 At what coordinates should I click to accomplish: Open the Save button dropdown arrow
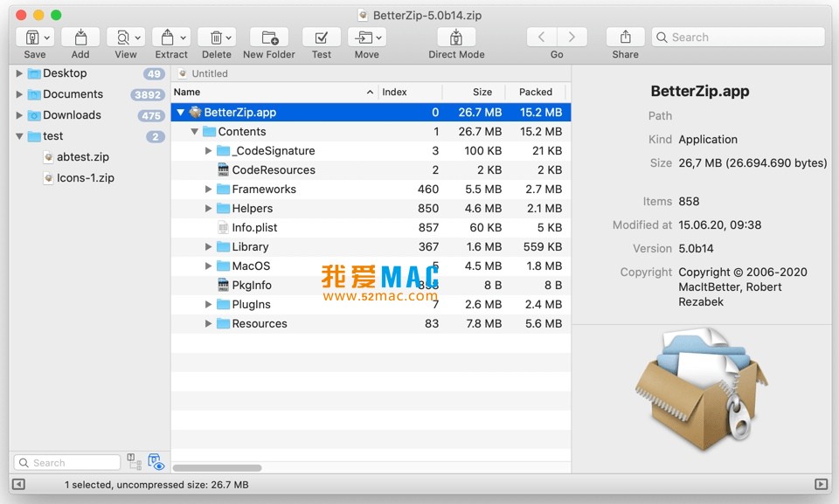[x=47, y=38]
